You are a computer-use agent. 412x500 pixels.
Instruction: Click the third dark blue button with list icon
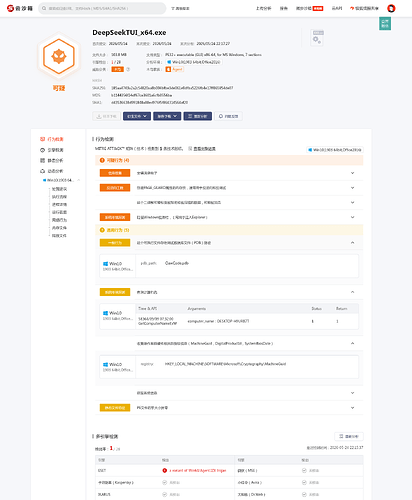pos(198,116)
